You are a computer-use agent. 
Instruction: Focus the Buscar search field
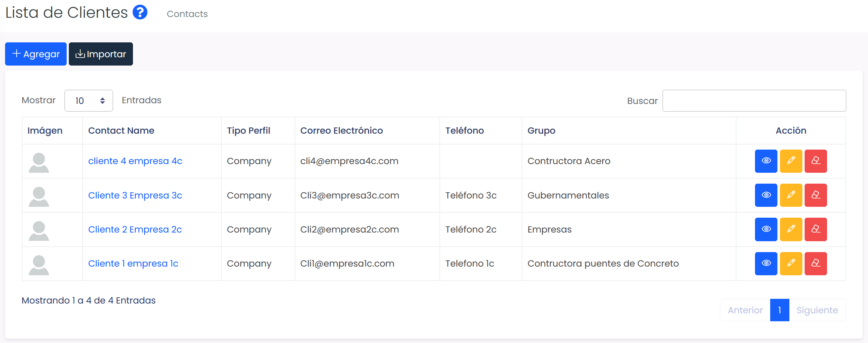point(754,101)
